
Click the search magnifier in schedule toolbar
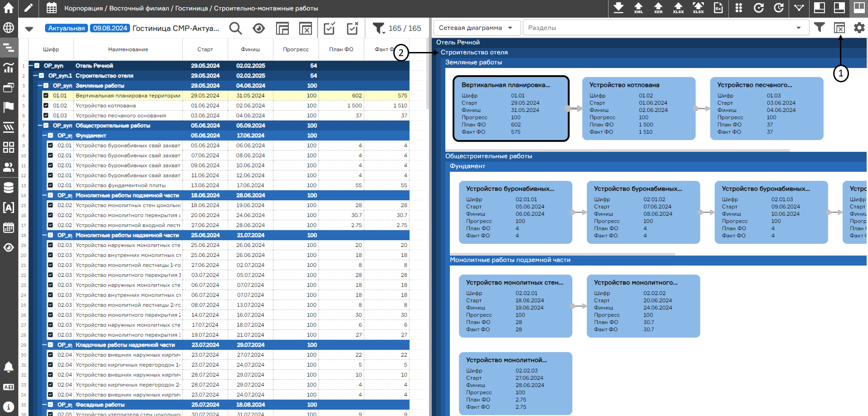click(235, 28)
